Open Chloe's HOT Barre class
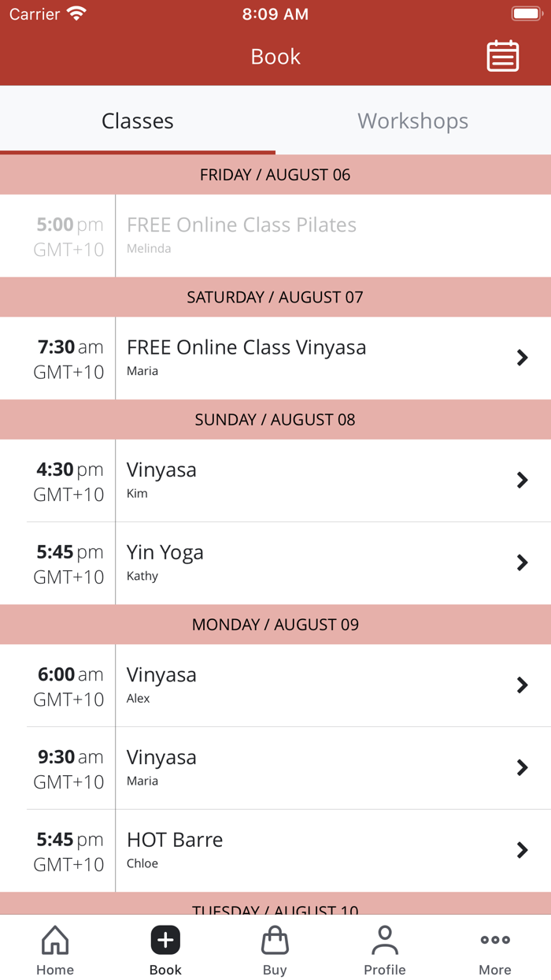Image resolution: width=551 pixels, height=980 pixels. (x=275, y=850)
